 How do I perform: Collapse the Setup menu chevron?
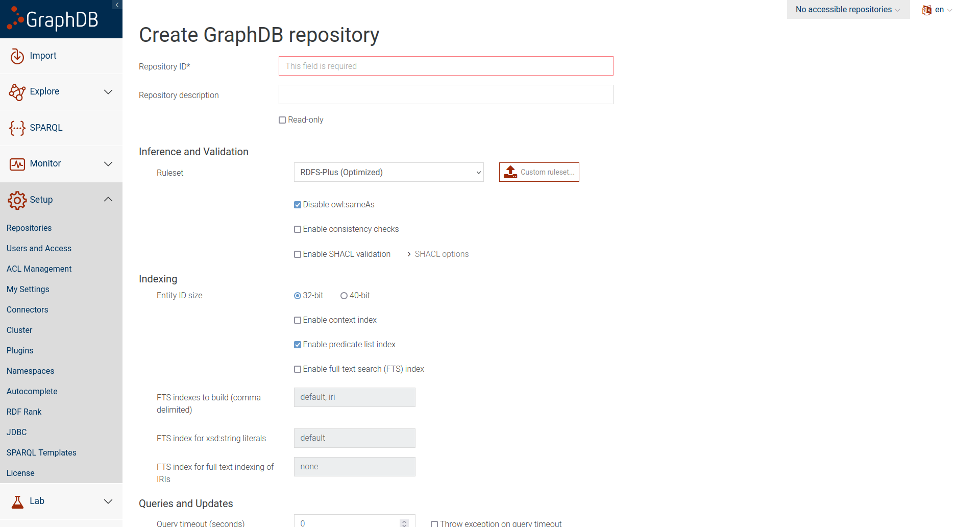(108, 199)
